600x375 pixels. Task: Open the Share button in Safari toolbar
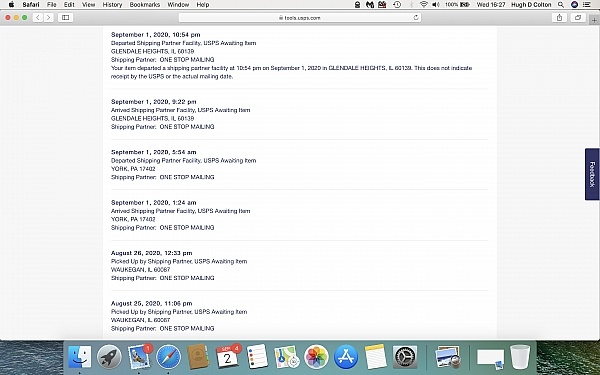point(559,18)
